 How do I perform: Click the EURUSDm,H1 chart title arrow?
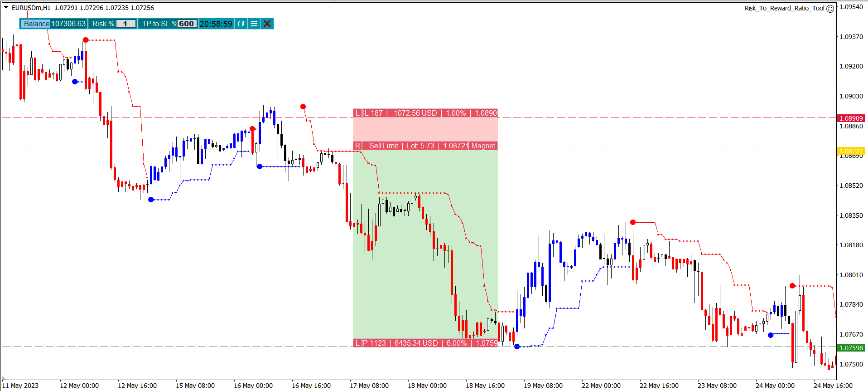tap(6, 7)
